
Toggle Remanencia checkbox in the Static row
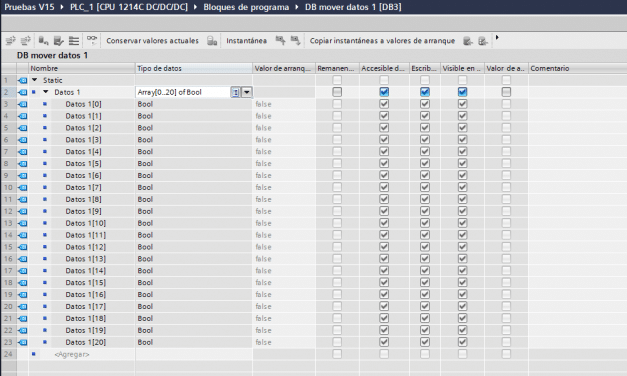click(x=337, y=80)
